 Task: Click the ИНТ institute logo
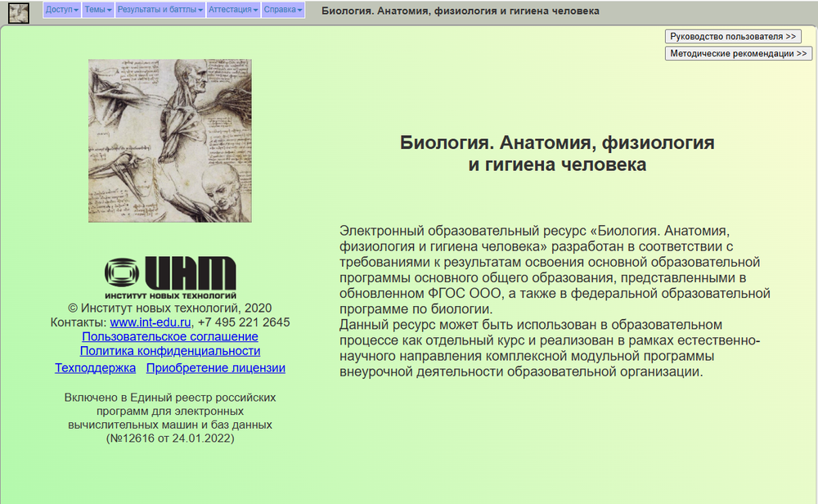pos(170,277)
